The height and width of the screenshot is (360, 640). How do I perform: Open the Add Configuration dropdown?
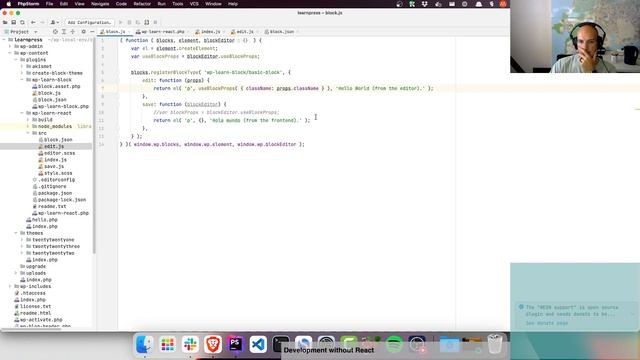pos(89,22)
